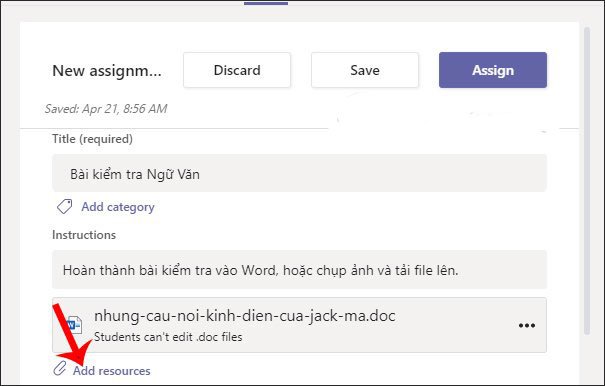Screen dimensions: 605x386
Task: Click the 'Instructions' label
Action: click(x=84, y=235)
